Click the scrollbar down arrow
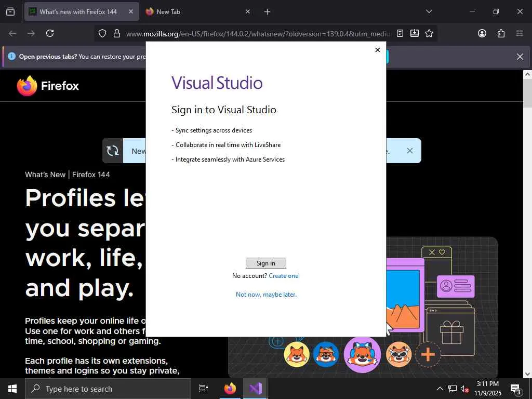The width and height of the screenshot is (532, 399). 527,374
